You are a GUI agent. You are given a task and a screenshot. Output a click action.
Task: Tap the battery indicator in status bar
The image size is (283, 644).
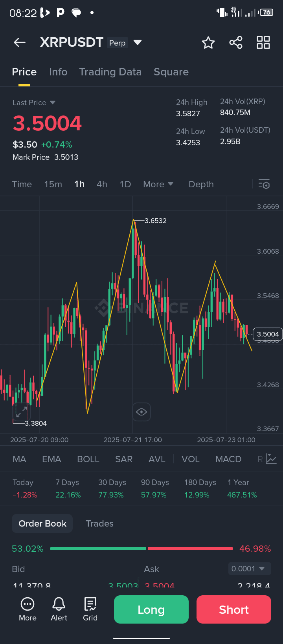pos(266,13)
